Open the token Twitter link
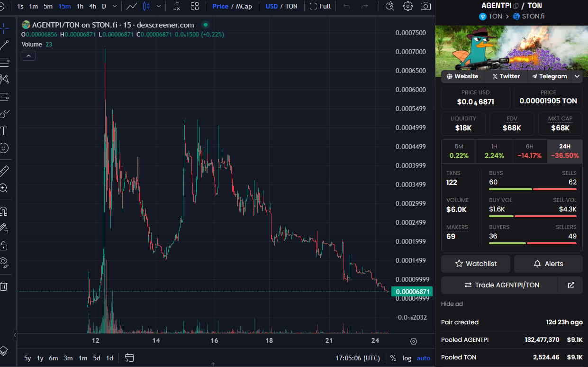The width and height of the screenshot is (588, 367). tap(506, 76)
